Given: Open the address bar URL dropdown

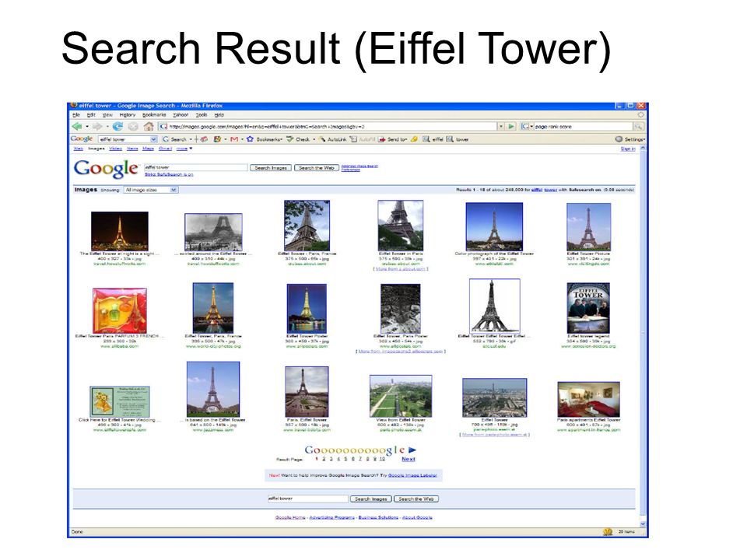Looking at the screenshot, I should [500, 126].
